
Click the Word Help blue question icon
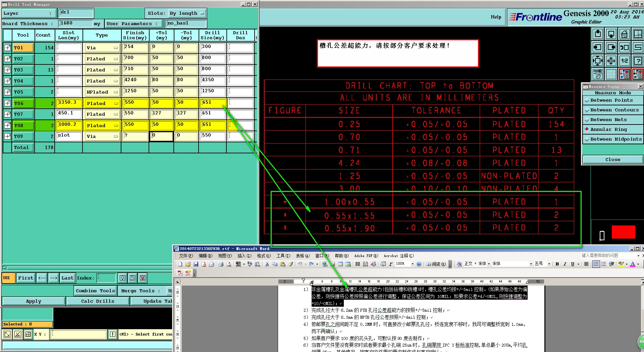[x=419, y=264]
